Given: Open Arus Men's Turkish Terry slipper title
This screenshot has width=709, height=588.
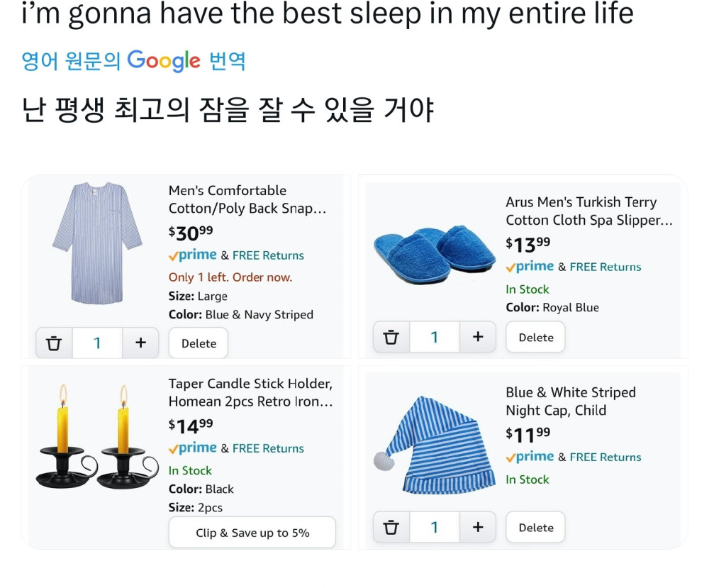Looking at the screenshot, I should 588,211.
